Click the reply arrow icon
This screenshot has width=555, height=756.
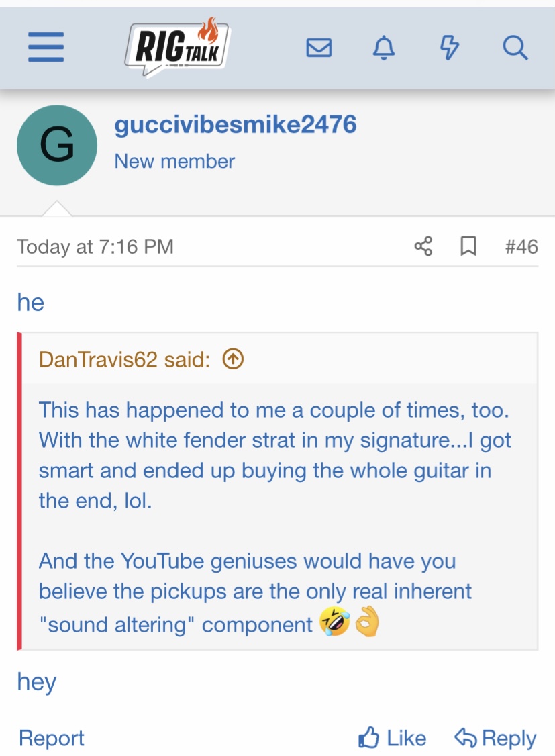click(465, 738)
